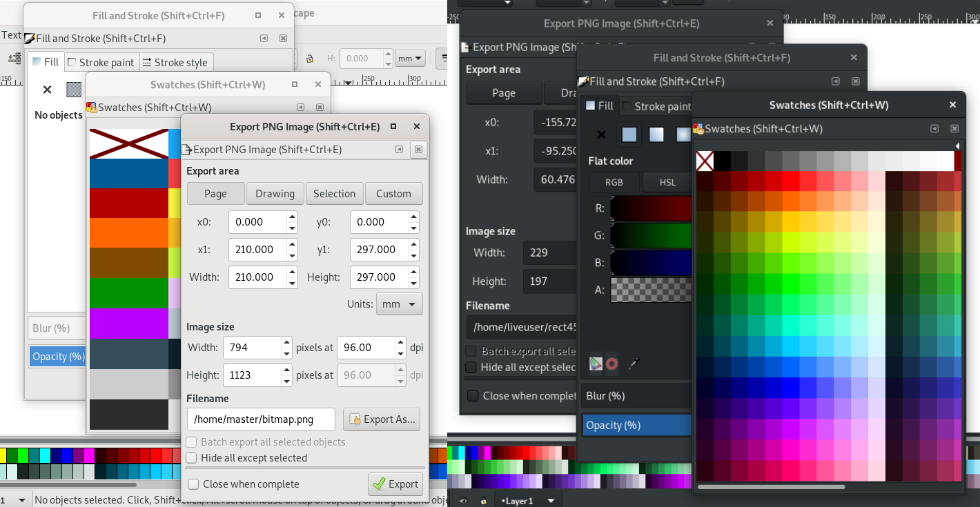
Task: Click the Export button
Action: (395, 484)
